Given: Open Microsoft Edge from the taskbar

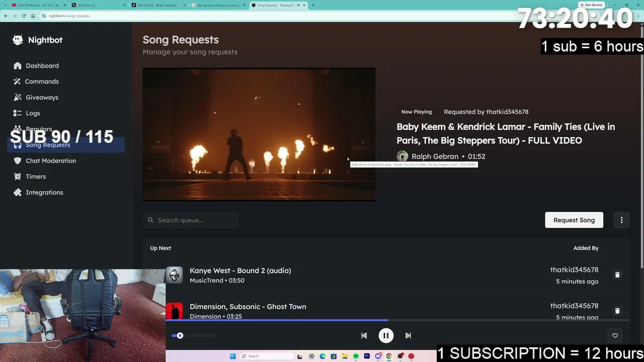Looking at the screenshot, I should coord(323,356).
